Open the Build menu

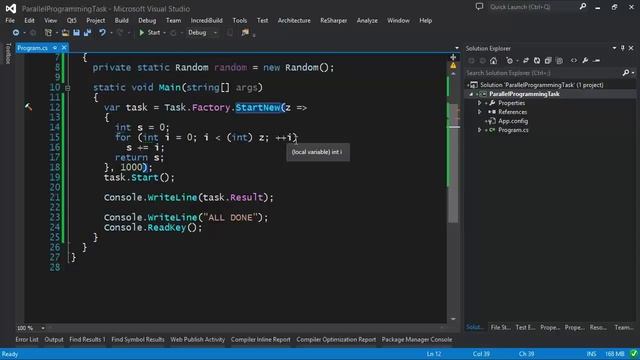click(x=121, y=20)
